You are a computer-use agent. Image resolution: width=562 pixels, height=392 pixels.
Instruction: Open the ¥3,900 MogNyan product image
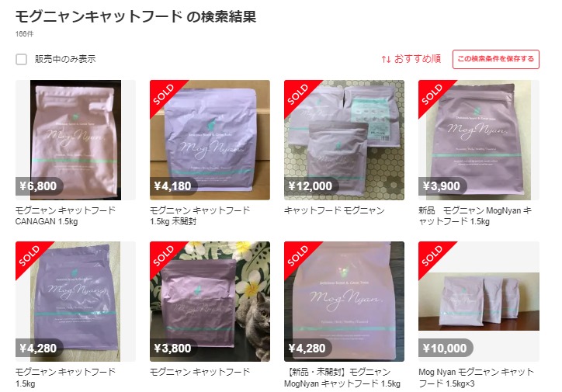point(478,140)
